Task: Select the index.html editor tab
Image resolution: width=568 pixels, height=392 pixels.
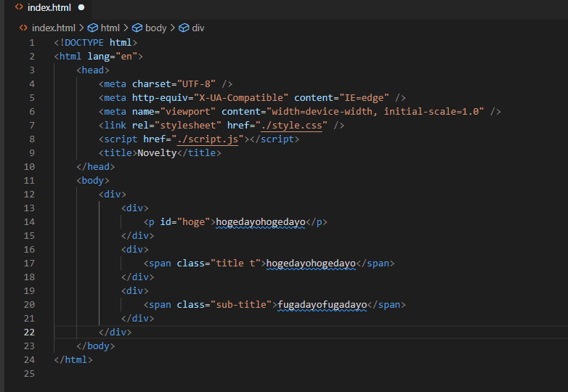Action: (x=48, y=7)
